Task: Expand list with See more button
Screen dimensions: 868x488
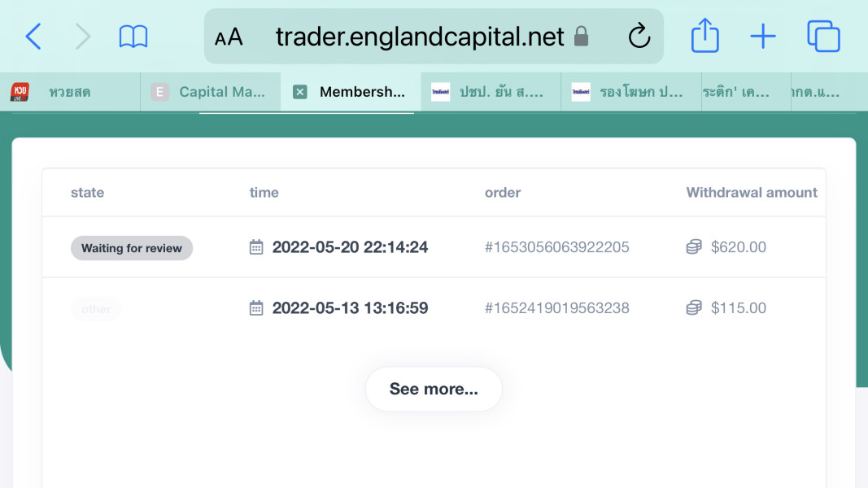Action: [x=434, y=389]
